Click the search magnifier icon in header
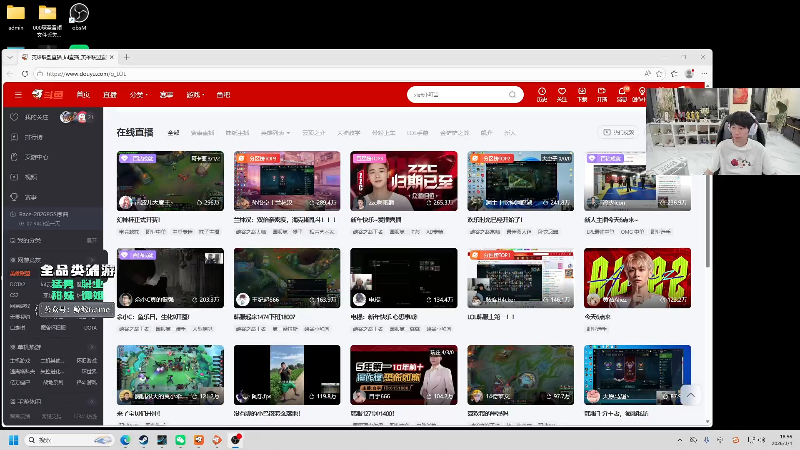The height and width of the screenshot is (450, 800). tap(512, 95)
